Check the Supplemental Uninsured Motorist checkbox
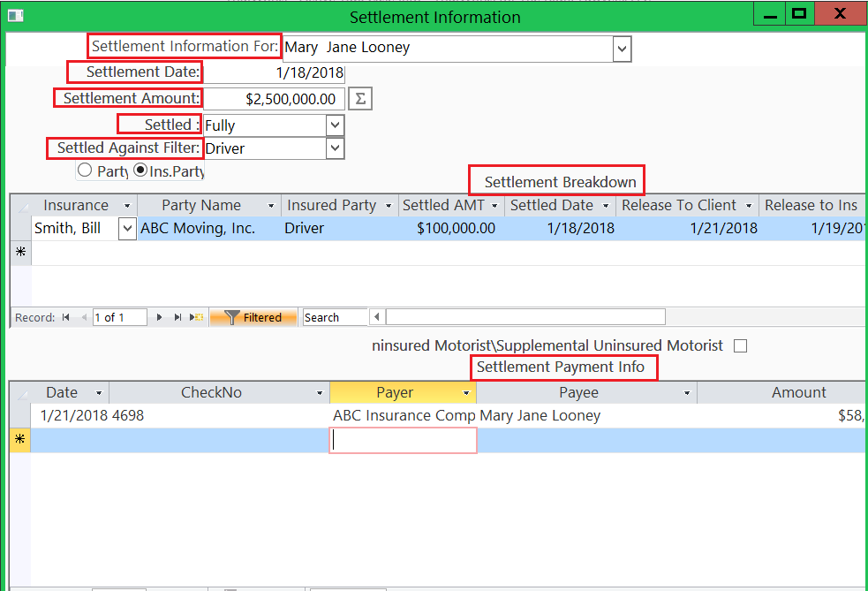 point(740,345)
